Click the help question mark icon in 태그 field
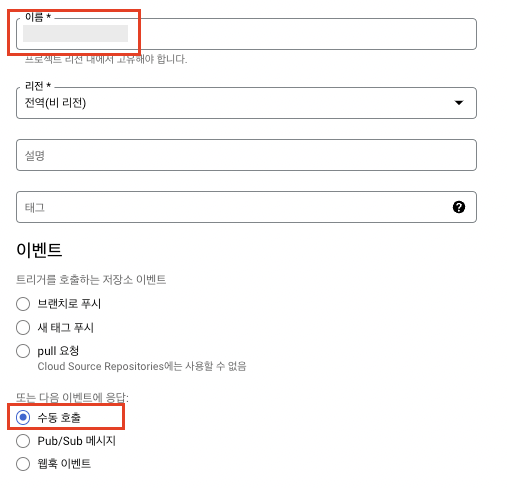 pos(459,207)
